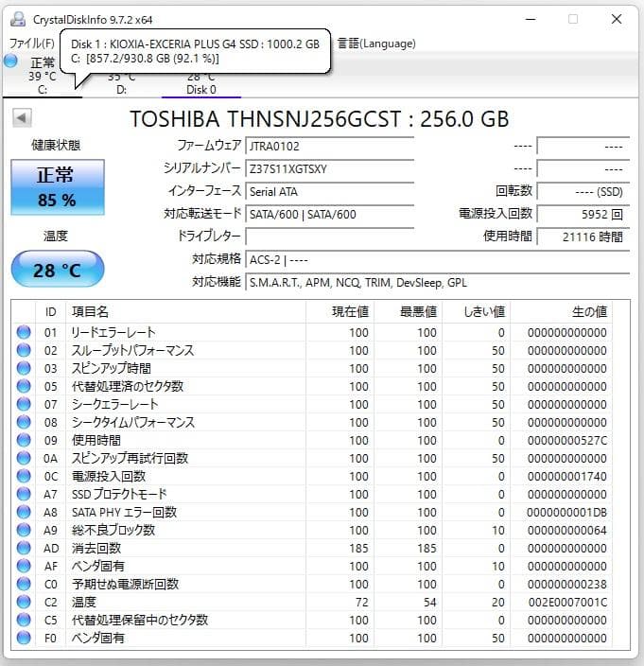Click the 最悪値 column header
This screenshot has width=644, height=666.
tap(408, 312)
